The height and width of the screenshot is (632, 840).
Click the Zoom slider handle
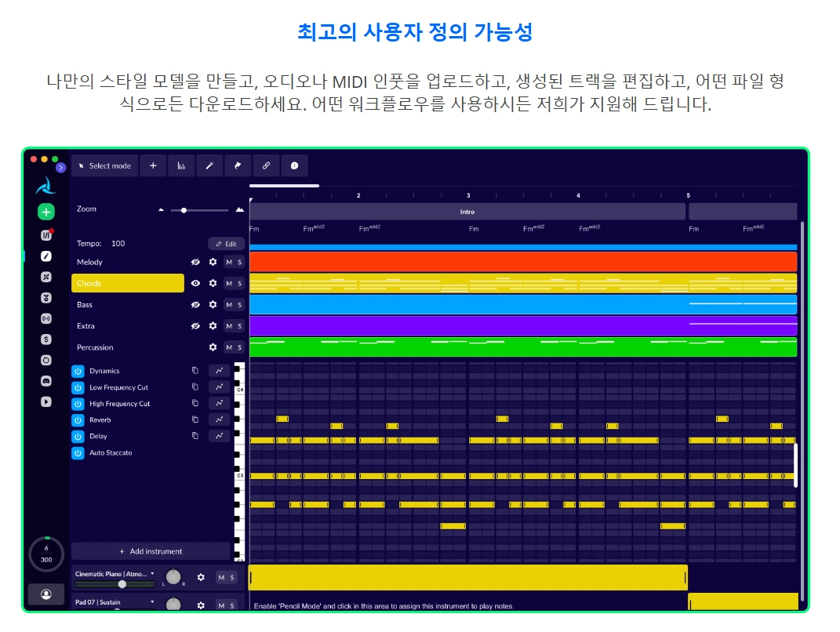coord(184,210)
